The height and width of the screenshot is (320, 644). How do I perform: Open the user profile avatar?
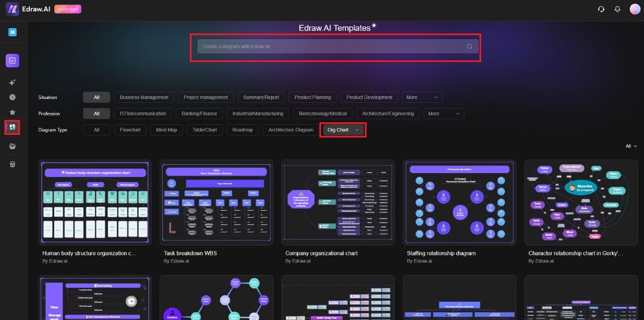point(634,9)
